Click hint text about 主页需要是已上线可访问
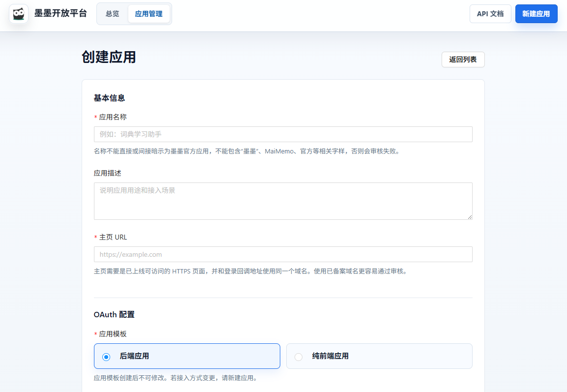Screen dimensions: 567x392 tap(251, 271)
